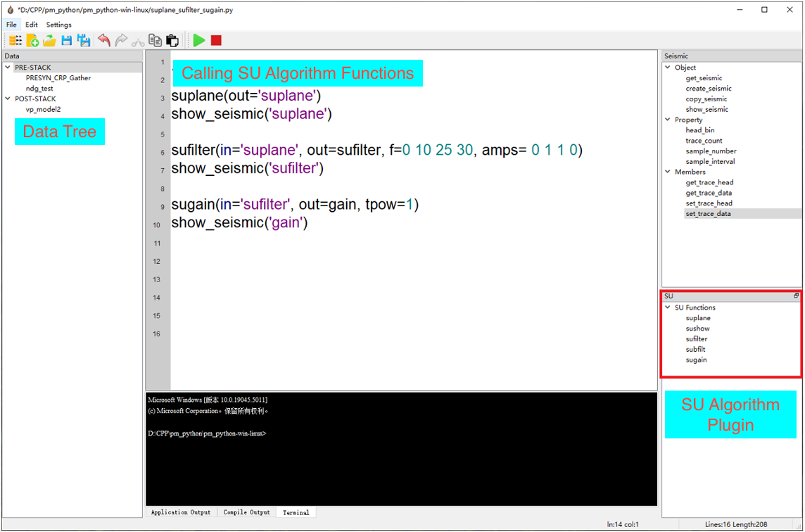Open the Settings menu
The image size is (805, 532).
59,25
